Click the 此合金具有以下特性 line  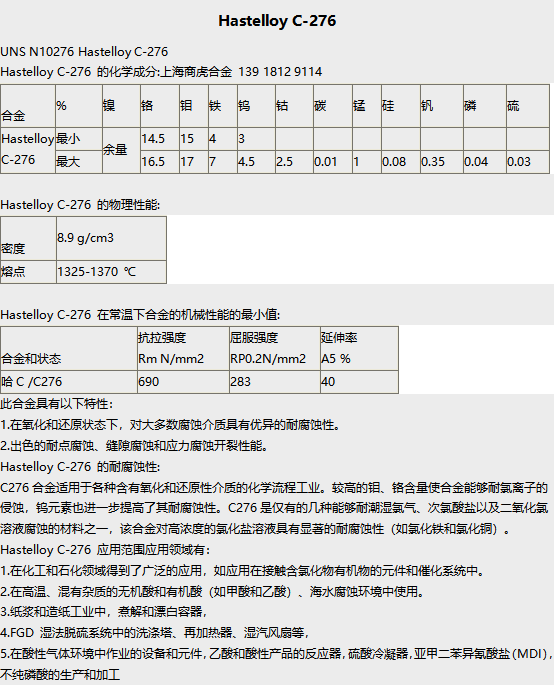click(56, 404)
